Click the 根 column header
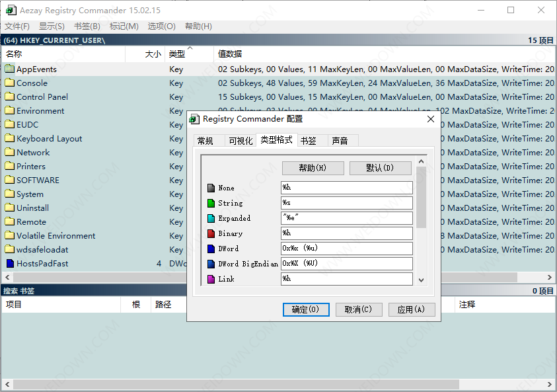This screenshot has width=557, height=392. point(136,305)
